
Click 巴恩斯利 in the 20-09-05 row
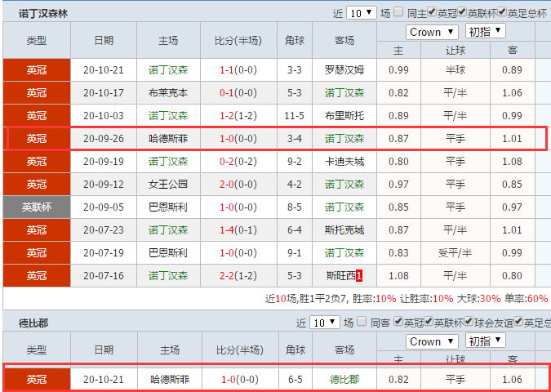click(168, 207)
